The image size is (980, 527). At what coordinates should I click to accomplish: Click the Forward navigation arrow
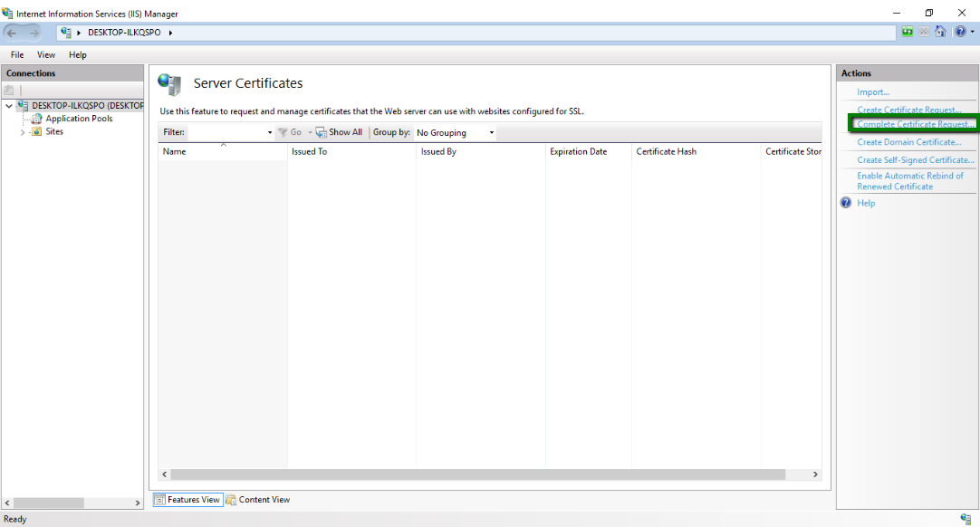click(34, 33)
